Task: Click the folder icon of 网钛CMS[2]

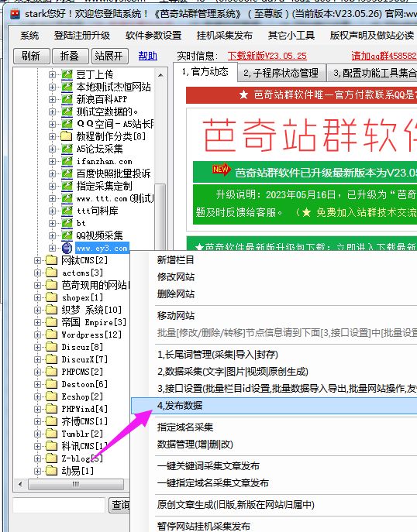Action: coord(52,260)
